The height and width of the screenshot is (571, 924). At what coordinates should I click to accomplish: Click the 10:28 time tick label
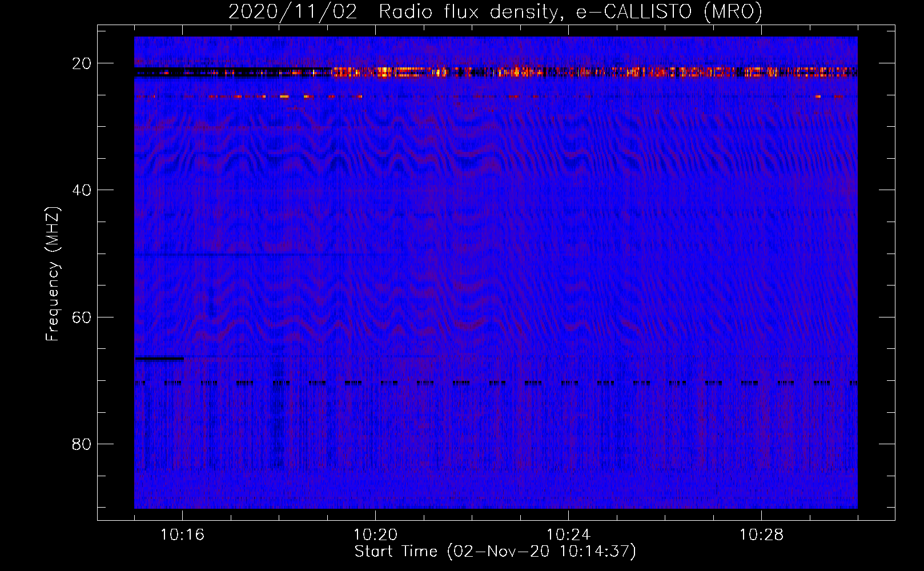coord(761,535)
